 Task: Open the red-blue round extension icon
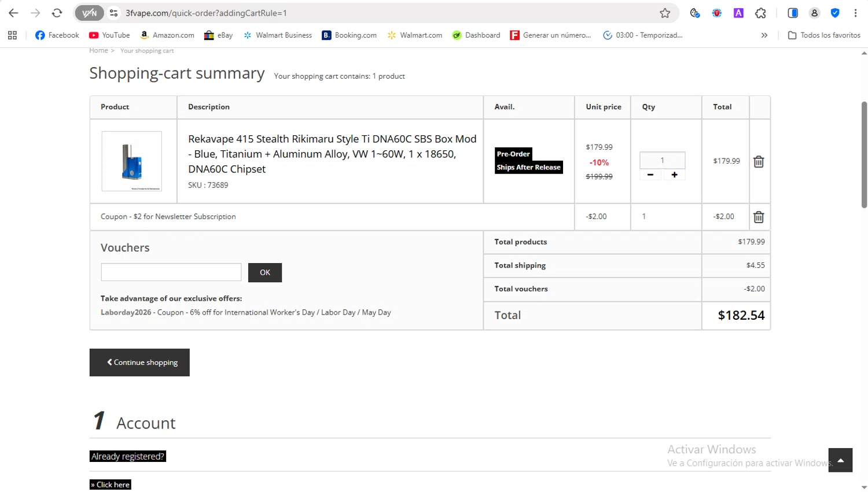tap(717, 13)
